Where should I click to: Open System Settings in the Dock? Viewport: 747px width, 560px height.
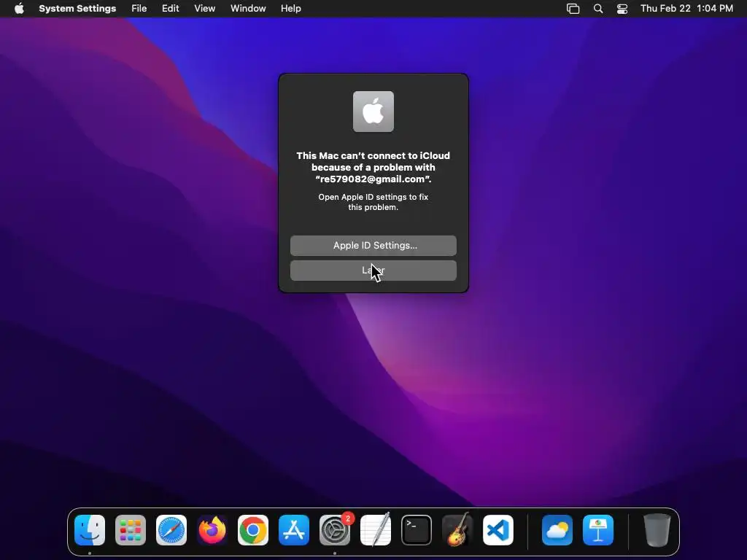[335, 530]
